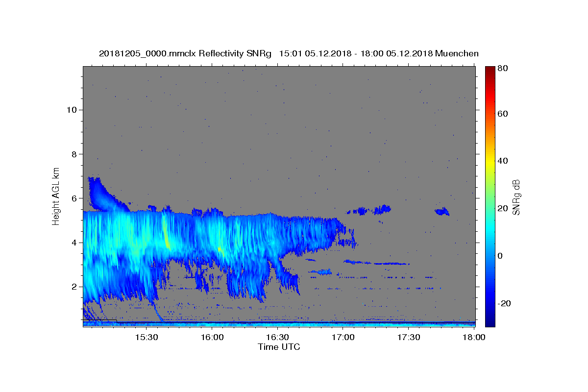Click the colorbar value 40
Screen dimensions: 588x392
click(x=503, y=161)
